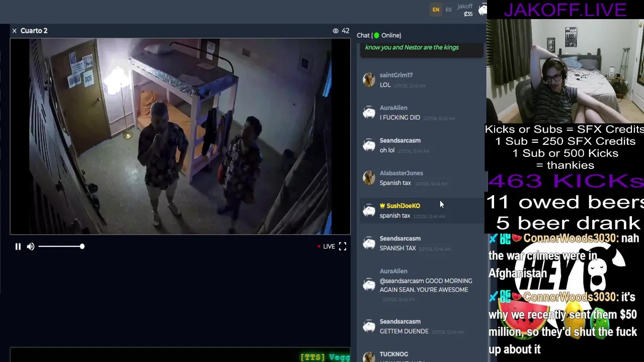The height and width of the screenshot is (362, 644).
Task: Click saintGrim17's chat avatar
Action: (x=369, y=80)
